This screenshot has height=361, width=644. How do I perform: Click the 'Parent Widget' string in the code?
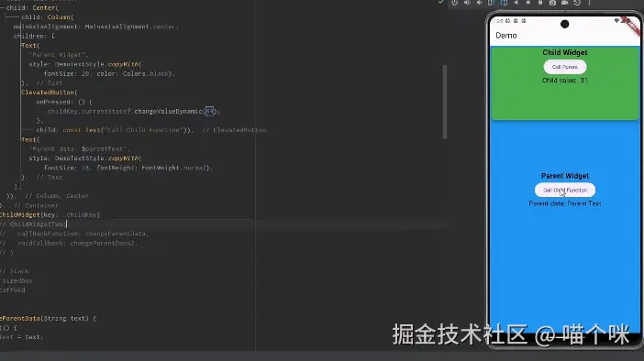click(59, 55)
